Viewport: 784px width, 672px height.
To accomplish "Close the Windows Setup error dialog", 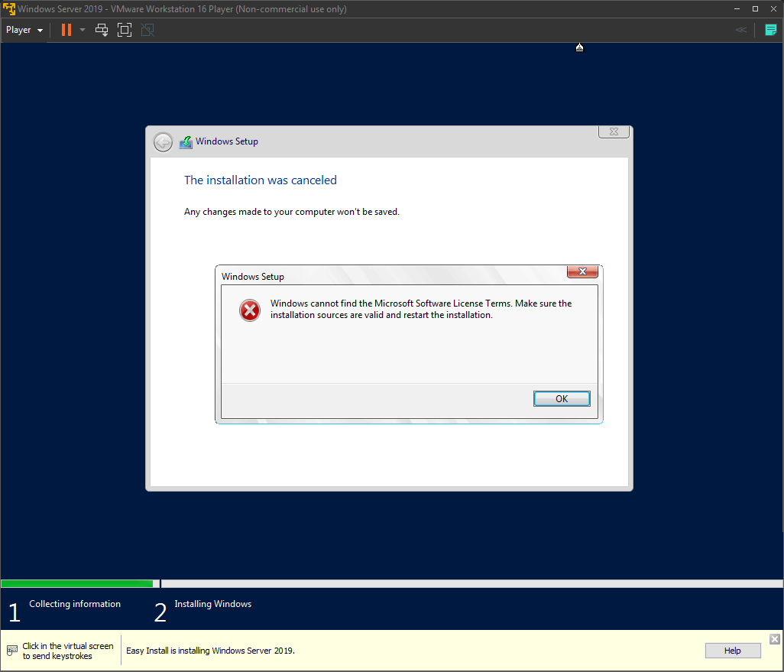I will (x=582, y=271).
